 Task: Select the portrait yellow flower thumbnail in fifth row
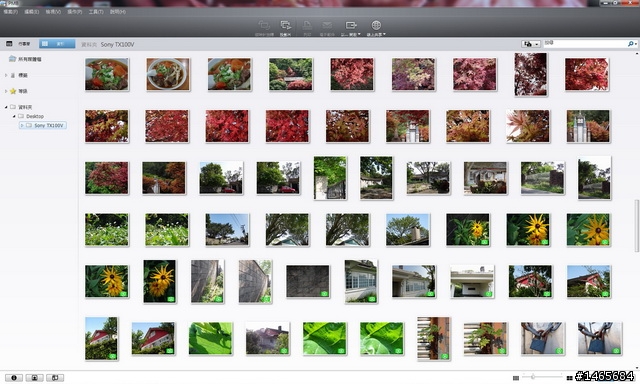[160, 281]
